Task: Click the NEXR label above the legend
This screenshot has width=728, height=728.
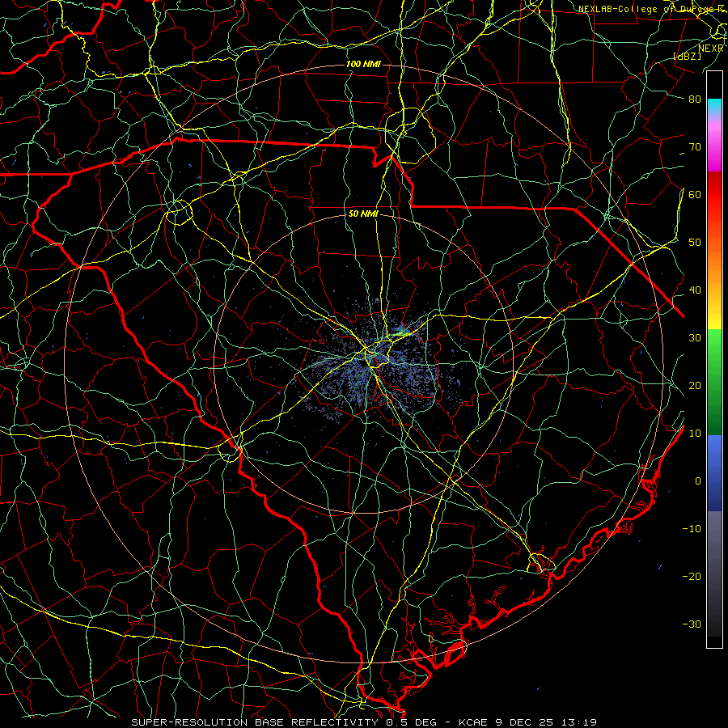Action: coord(711,49)
